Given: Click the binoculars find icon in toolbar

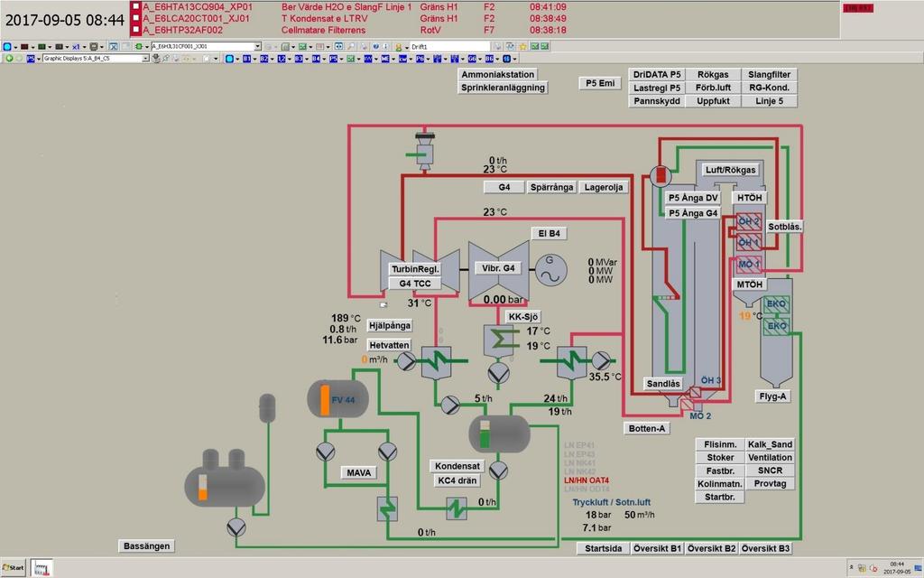Looking at the screenshot, I should [x=339, y=46].
